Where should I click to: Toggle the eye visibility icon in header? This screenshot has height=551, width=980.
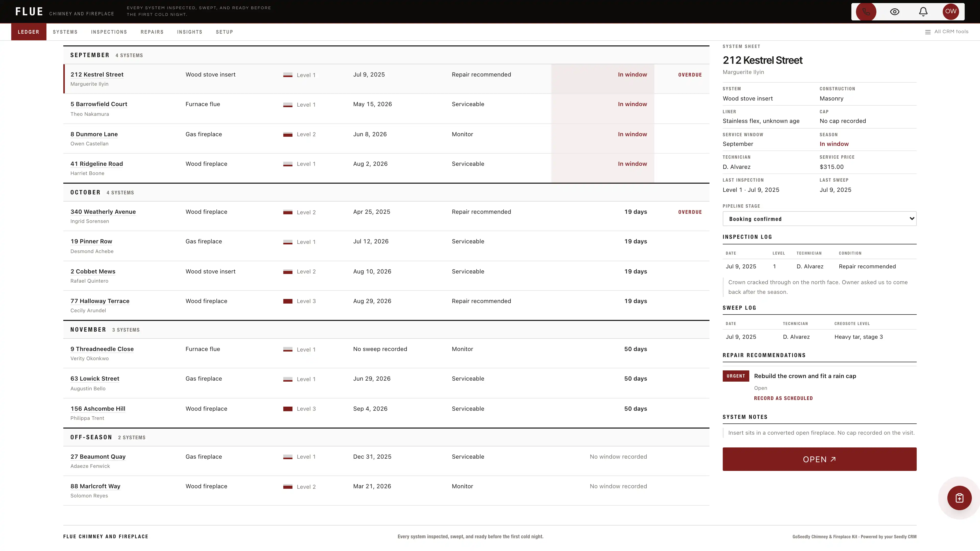pyautogui.click(x=895, y=11)
